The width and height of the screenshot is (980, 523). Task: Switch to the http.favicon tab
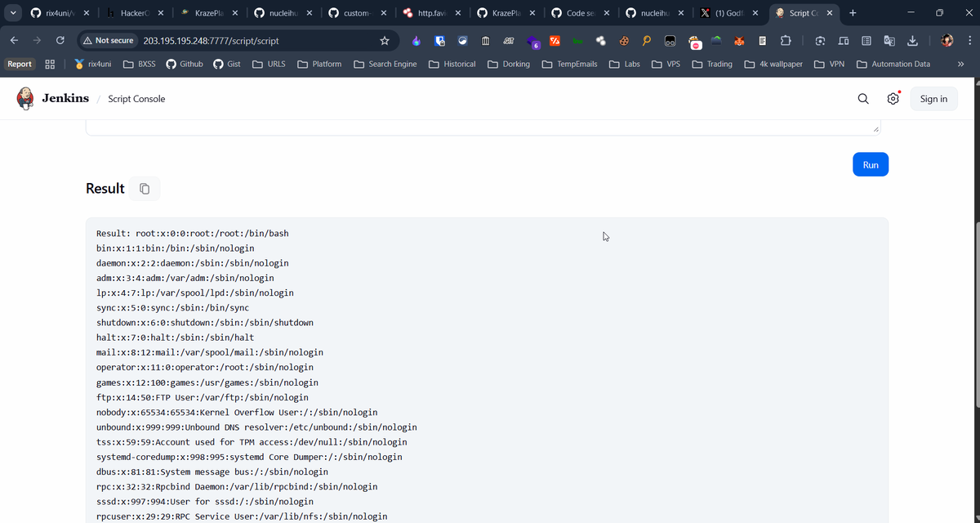(x=430, y=13)
